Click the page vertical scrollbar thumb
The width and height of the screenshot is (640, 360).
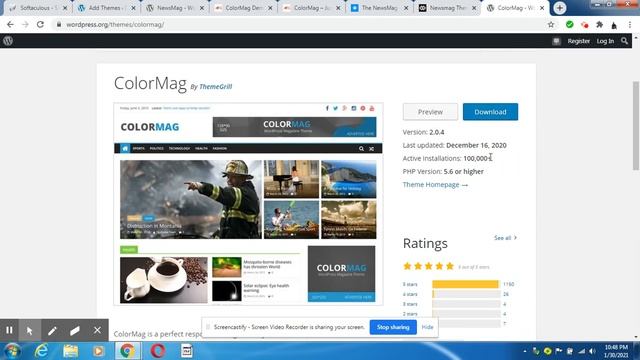pyautogui.click(x=636, y=126)
